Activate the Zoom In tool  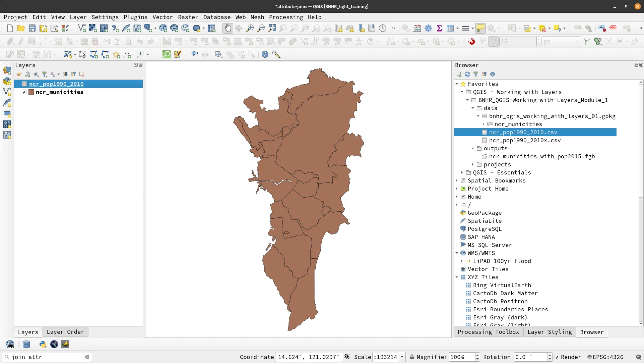250,28
